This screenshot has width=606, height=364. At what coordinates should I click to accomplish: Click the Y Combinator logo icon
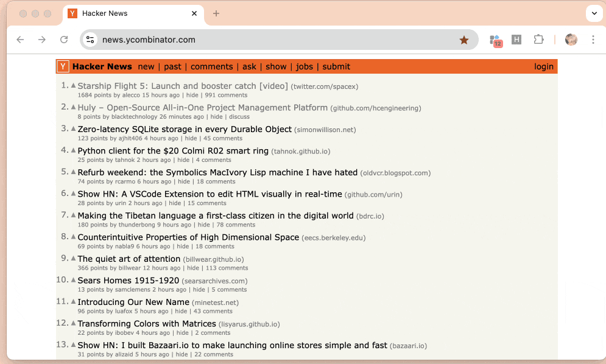pyautogui.click(x=63, y=66)
